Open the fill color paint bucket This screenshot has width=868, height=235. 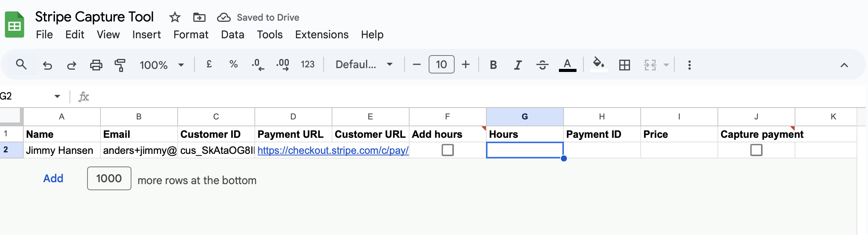coord(599,64)
